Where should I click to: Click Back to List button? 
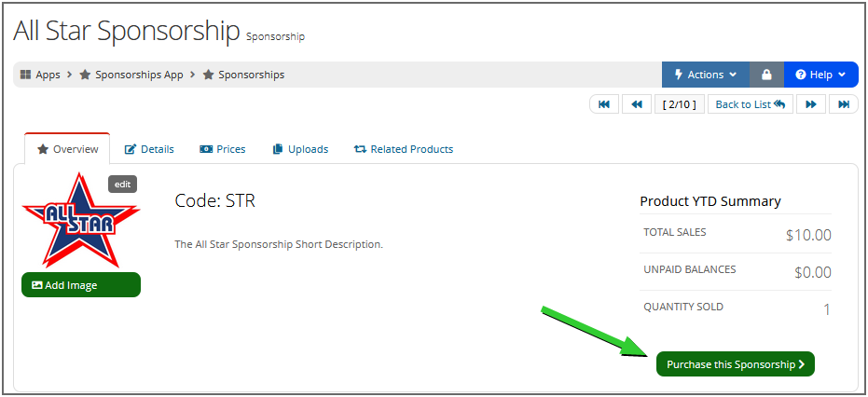pos(751,104)
